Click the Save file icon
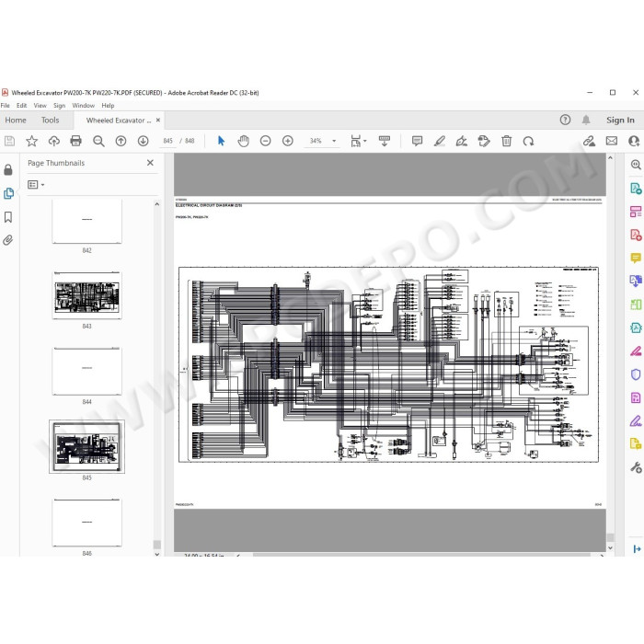The width and height of the screenshot is (644, 644). pos(9,142)
